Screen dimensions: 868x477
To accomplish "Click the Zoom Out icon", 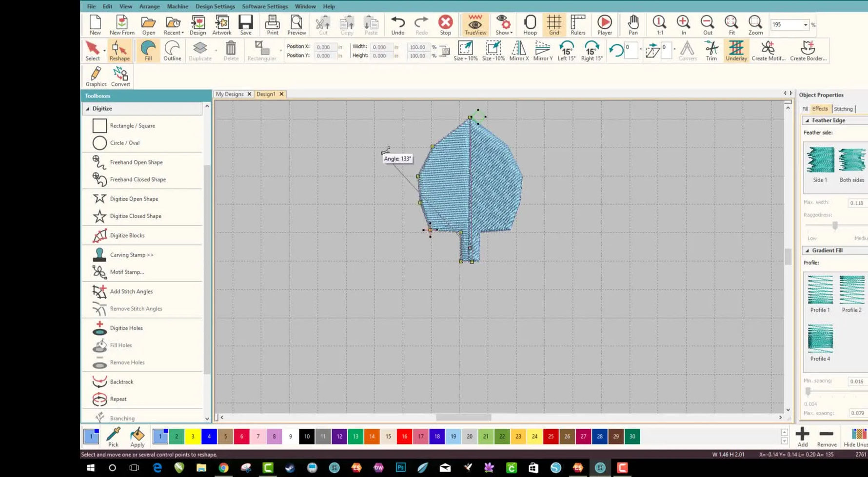I will click(x=707, y=25).
